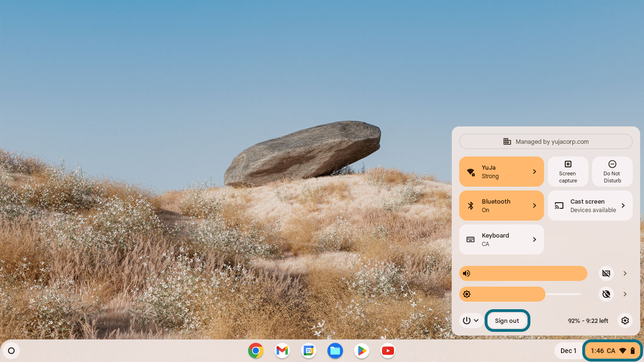Click the 1:46 status tray
Image resolution: width=644 pixels, height=362 pixels.
point(613,351)
